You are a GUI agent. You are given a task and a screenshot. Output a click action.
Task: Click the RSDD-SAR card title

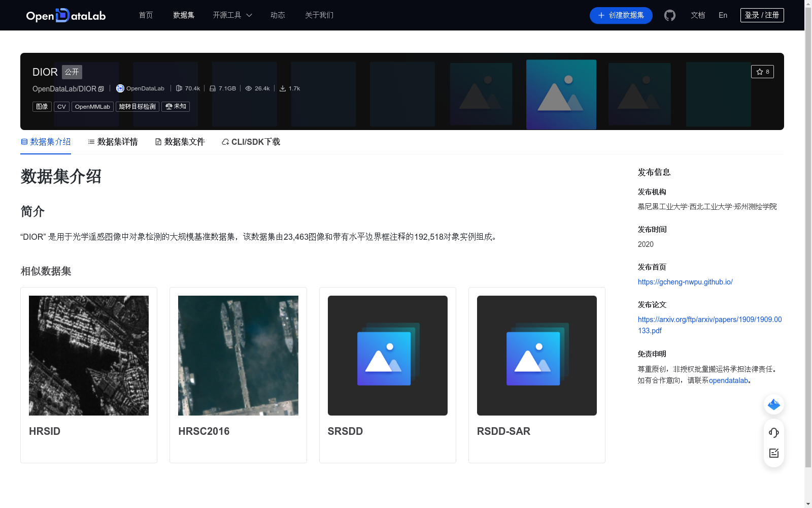[x=503, y=431]
